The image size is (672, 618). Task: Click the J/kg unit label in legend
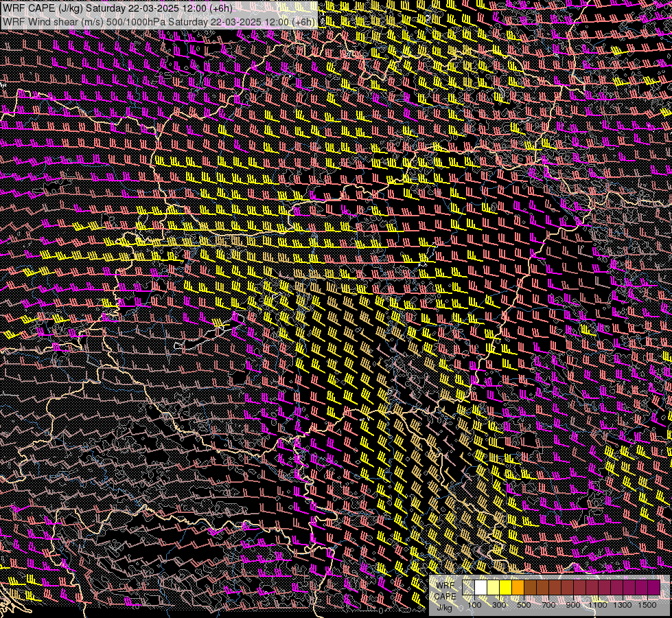[x=444, y=608]
